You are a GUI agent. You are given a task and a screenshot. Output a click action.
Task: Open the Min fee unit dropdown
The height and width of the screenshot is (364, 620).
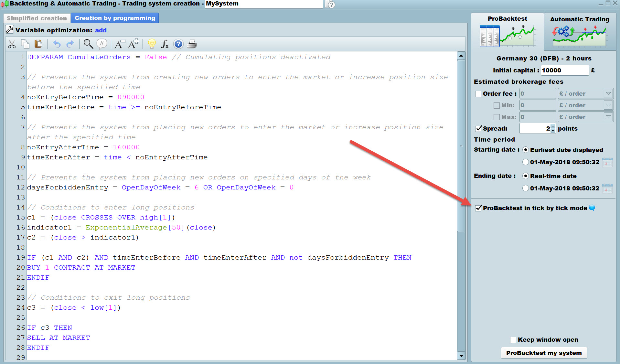pos(608,105)
